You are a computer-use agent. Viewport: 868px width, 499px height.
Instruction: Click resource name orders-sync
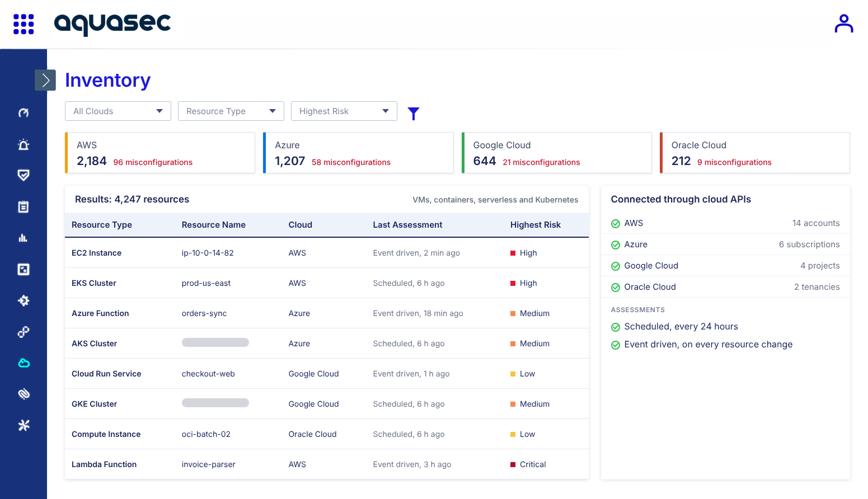point(204,313)
